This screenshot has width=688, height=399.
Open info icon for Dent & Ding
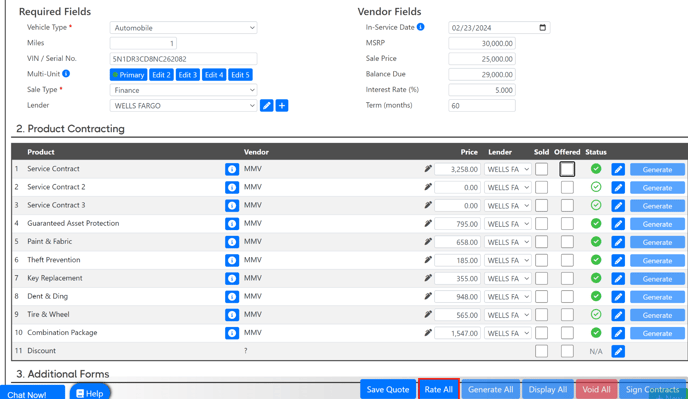pos(232,297)
